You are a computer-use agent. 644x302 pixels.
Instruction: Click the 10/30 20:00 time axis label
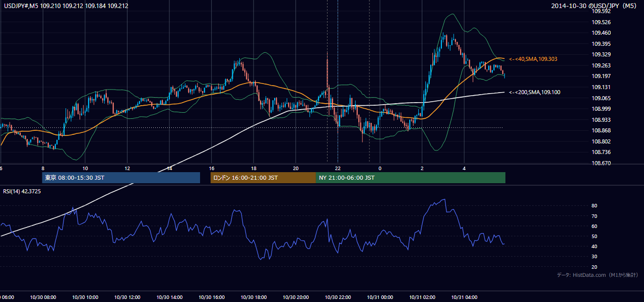(296, 297)
